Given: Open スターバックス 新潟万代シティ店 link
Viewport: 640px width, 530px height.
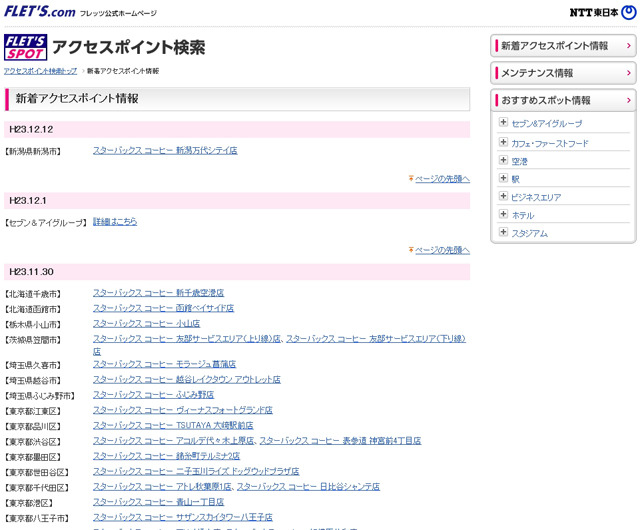Looking at the screenshot, I should tap(165, 150).
